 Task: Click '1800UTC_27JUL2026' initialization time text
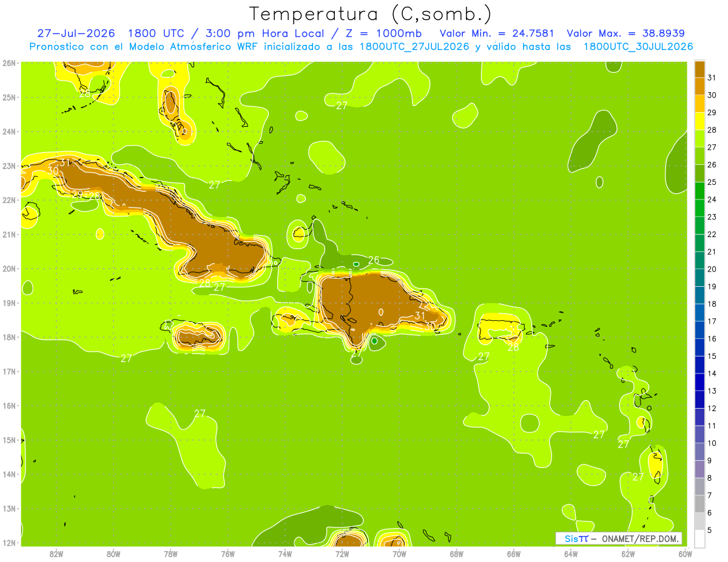414,47
